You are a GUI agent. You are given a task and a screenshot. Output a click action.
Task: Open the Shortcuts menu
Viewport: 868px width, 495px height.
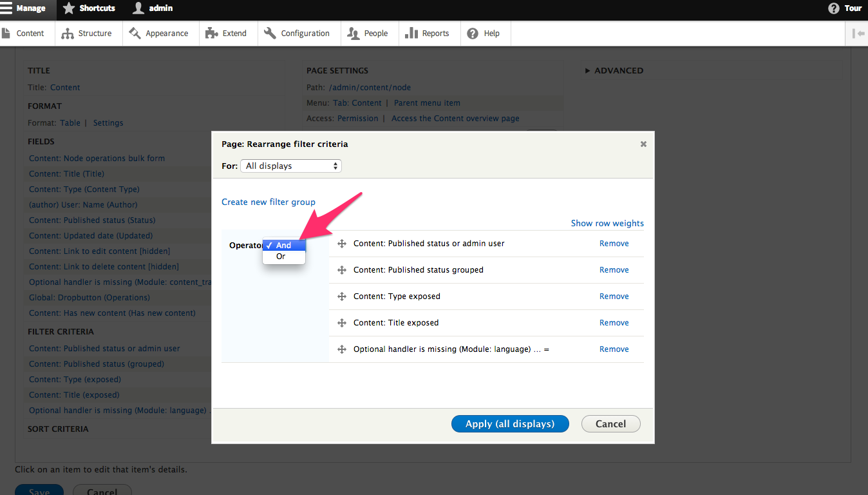(90, 8)
